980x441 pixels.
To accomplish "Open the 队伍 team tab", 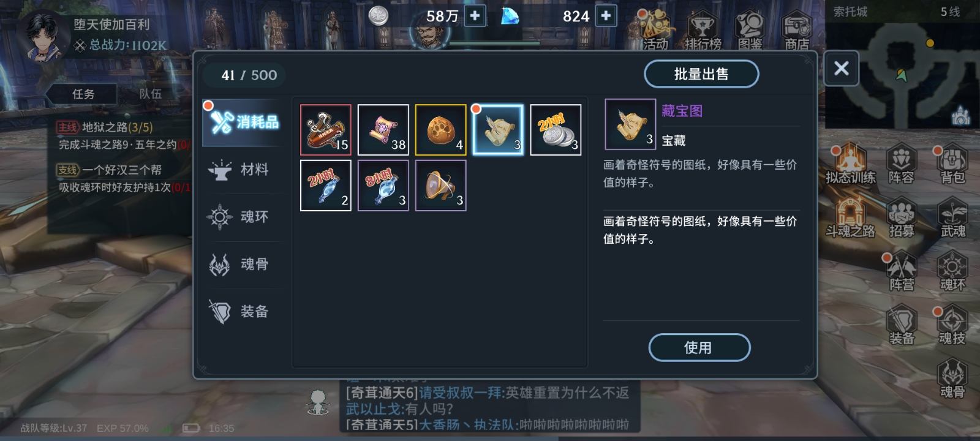I will coord(151,94).
